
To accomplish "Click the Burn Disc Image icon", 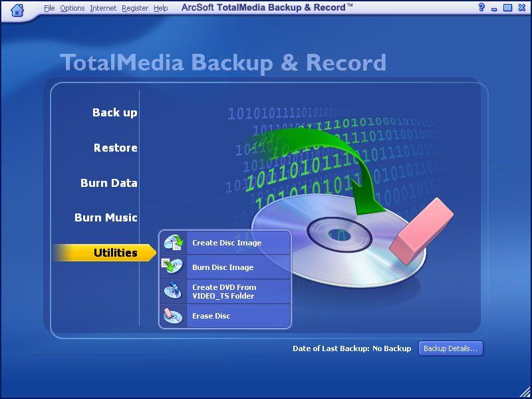I will (174, 267).
